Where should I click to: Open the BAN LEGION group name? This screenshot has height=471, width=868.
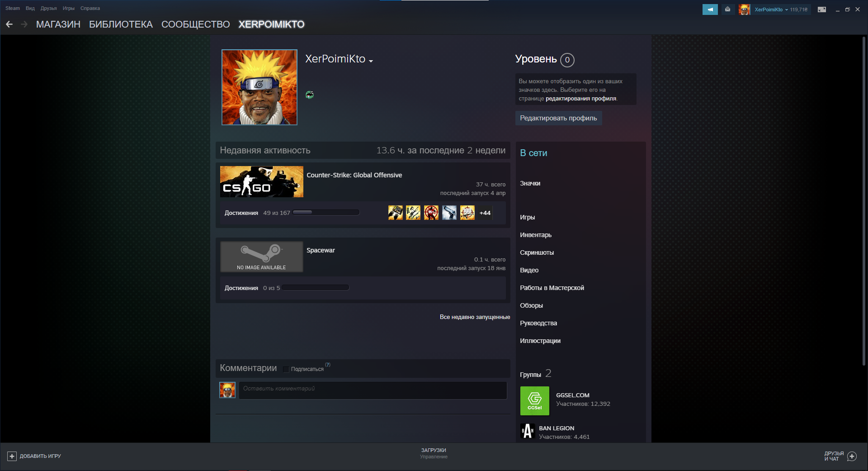coord(557,428)
